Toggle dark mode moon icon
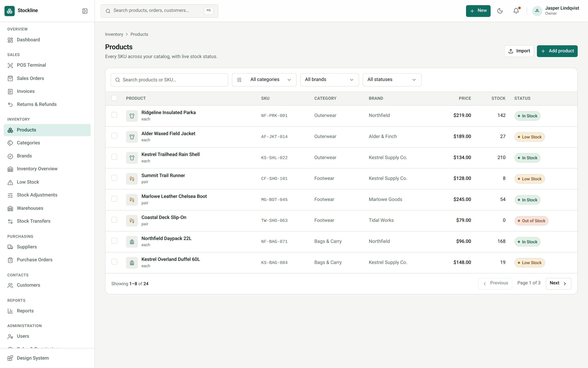The width and height of the screenshot is (588, 368). point(500,11)
